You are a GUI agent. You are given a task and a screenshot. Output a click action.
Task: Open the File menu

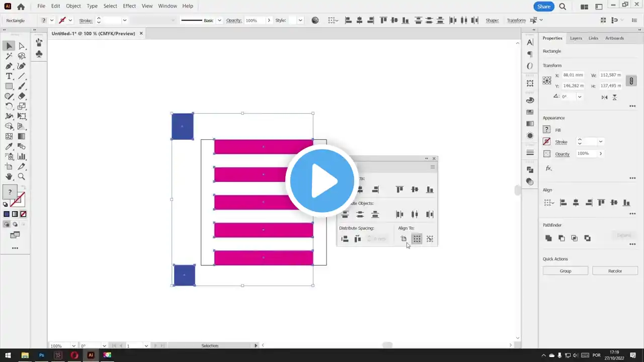(x=41, y=6)
